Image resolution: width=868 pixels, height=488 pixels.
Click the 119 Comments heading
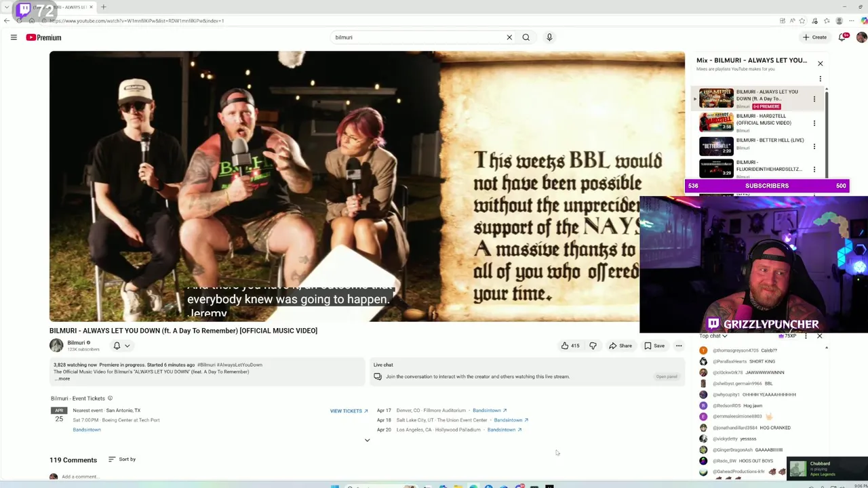[73, 460]
